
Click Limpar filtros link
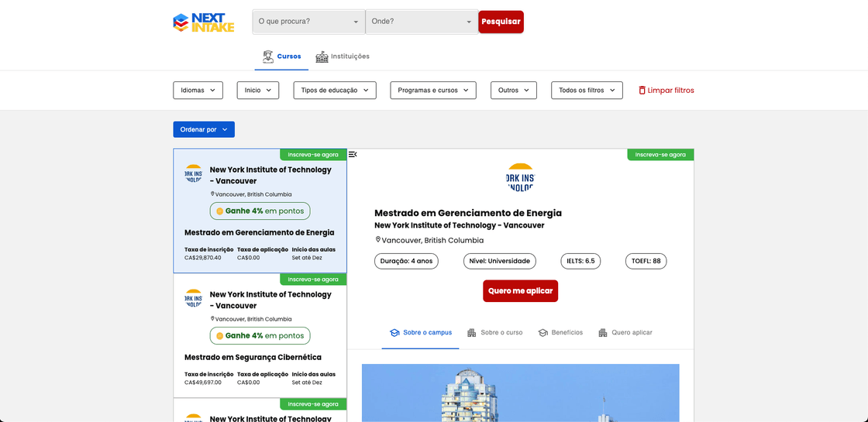(666, 90)
